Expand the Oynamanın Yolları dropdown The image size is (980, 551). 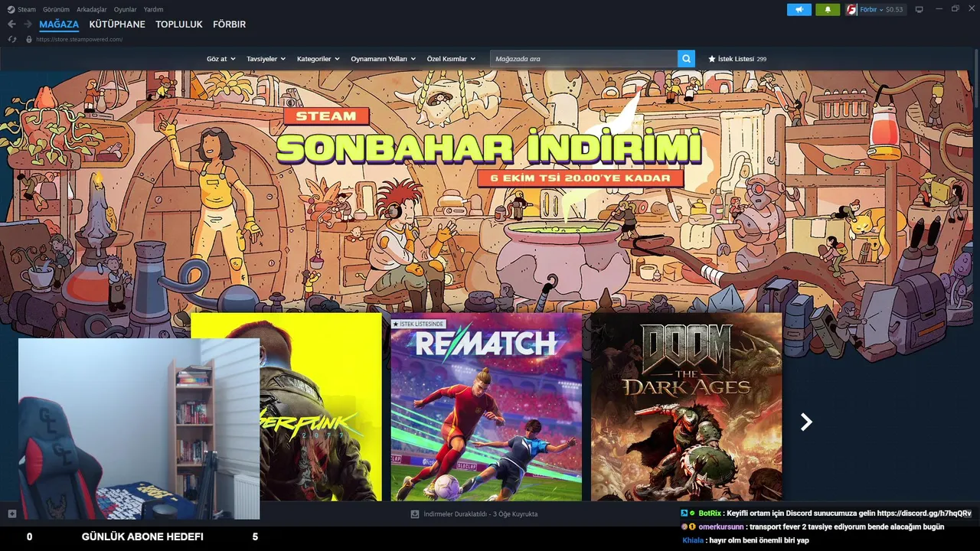[x=383, y=59]
